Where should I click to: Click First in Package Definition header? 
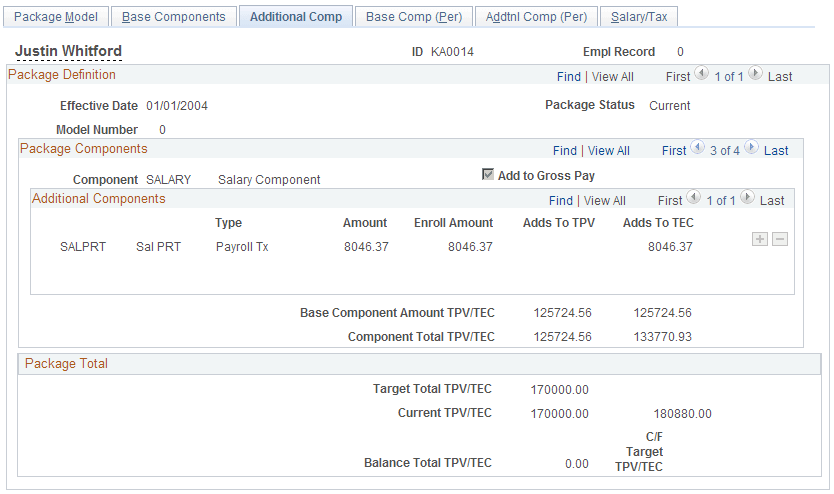click(x=678, y=77)
